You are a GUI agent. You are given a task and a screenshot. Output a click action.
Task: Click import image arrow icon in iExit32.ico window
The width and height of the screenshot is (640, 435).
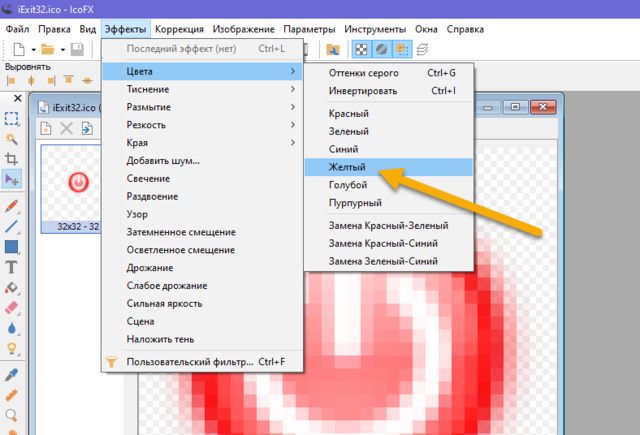click(x=87, y=129)
